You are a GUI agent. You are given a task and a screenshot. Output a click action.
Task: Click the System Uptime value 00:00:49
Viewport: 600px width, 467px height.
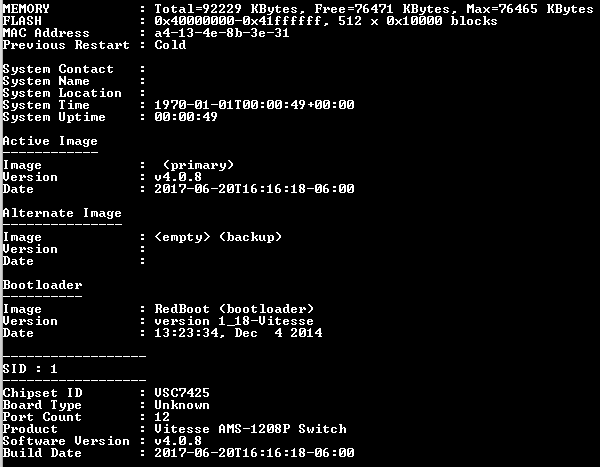(x=186, y=117)
